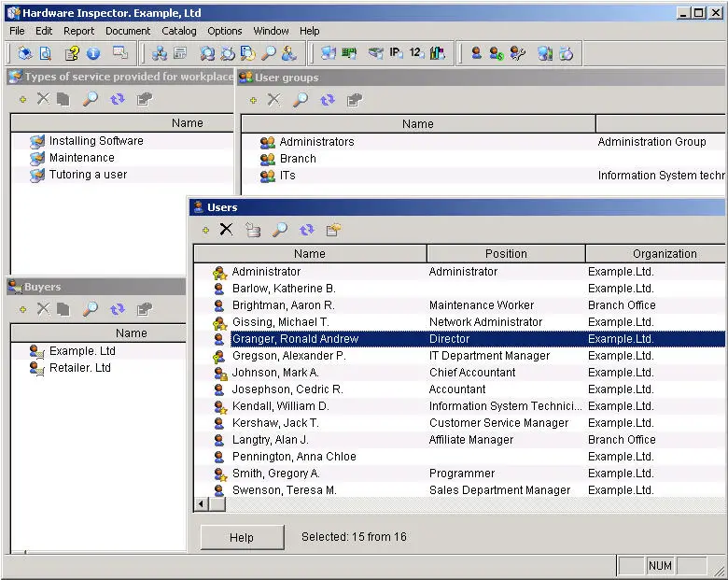This screenshot has height=580, width=728.
Task: Delete group in User groups panel
Action: (x=273, y=99)
